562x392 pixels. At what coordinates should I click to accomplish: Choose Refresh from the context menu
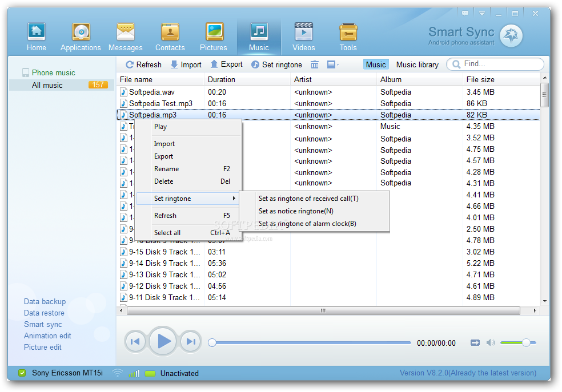click(x=189, y=216)
